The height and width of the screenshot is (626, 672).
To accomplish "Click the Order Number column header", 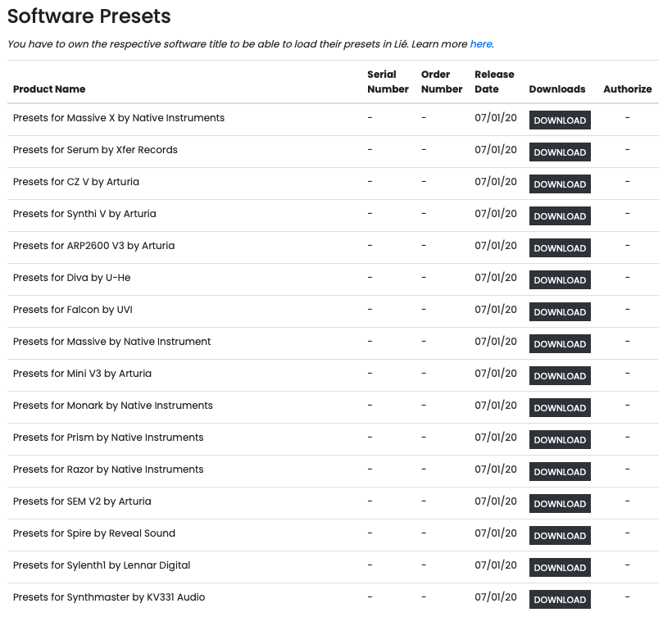I will pyautogui.click(x=442, y=82).
